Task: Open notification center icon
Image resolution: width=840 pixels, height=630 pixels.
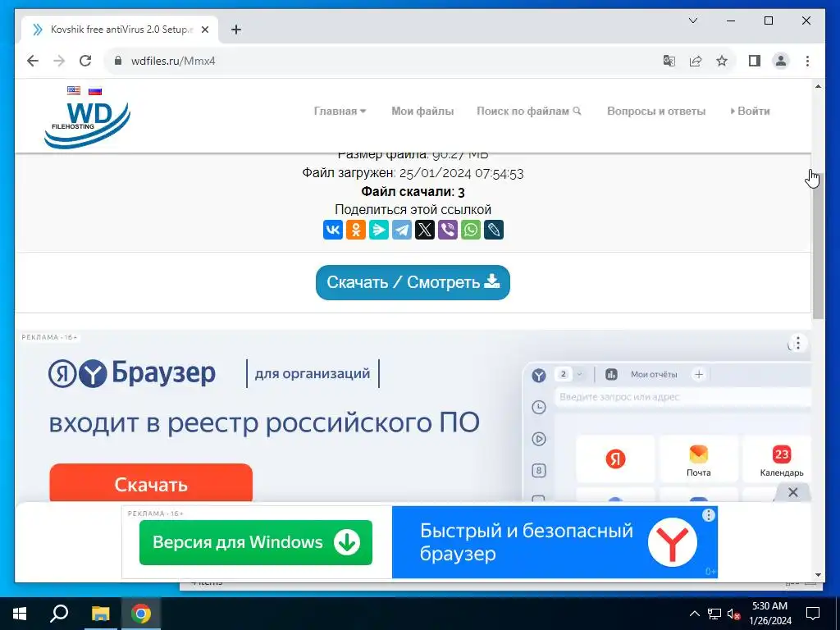Action: click(x=813, y=614)
